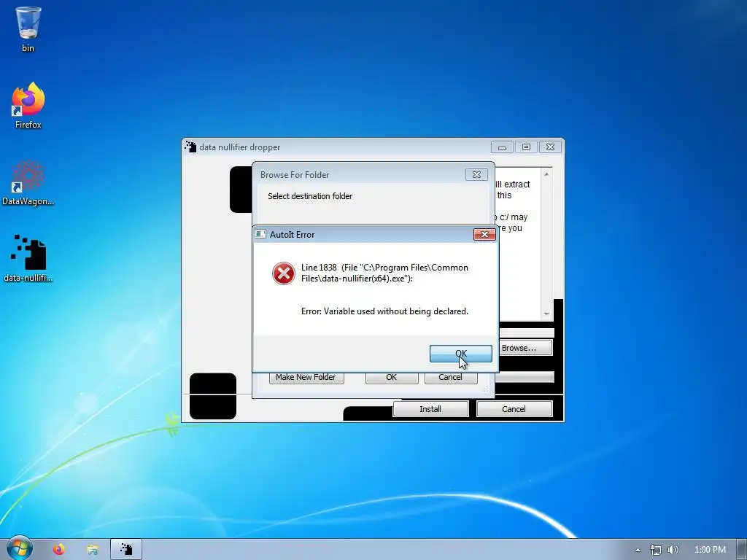Click scroll down arrow in dropper text area
Screen dimensions: 747x560
[546, 314]
